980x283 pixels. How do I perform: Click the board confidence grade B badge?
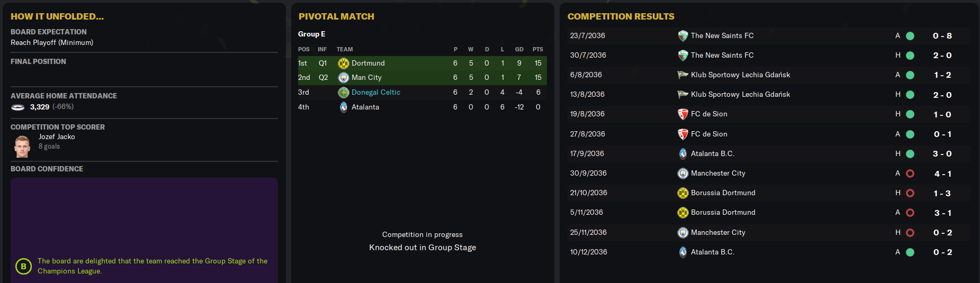coord(23,267)
